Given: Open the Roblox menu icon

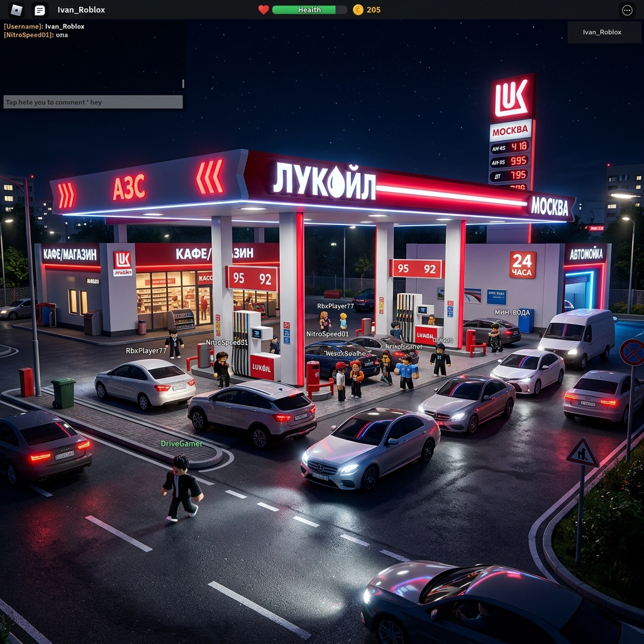Looking at the screenshot, I should (x=16, y=10).
